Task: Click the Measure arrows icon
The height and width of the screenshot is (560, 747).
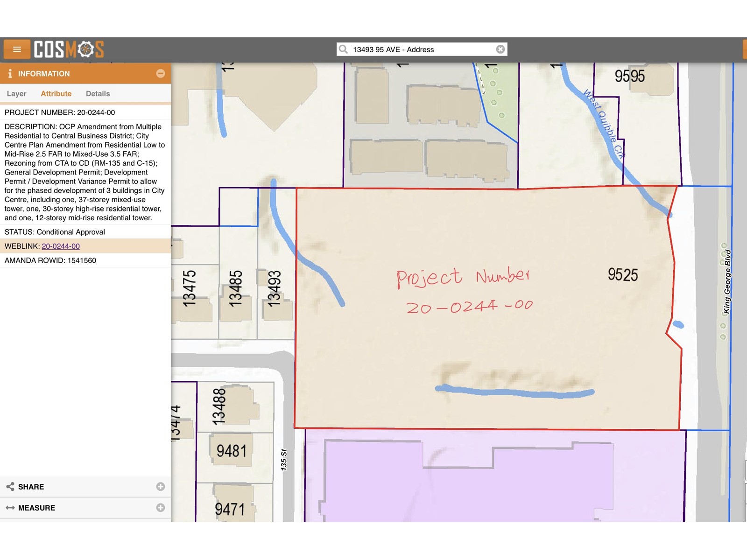Action: (x=10, y=508)
